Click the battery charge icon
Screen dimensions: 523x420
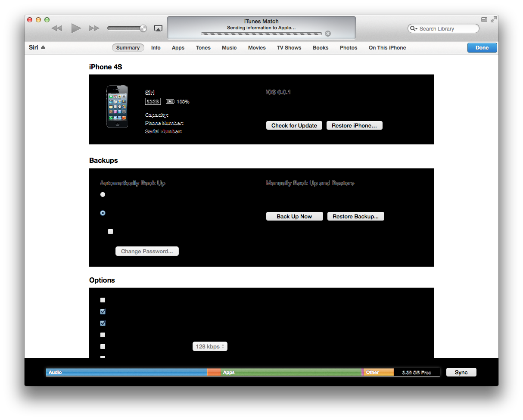pos(170,102)
